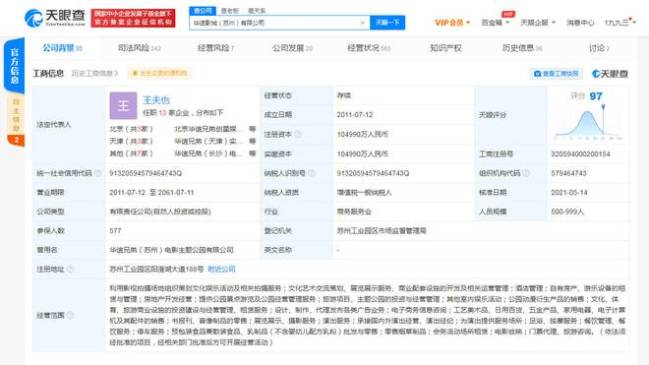
Task: Click the blue 天眼一下 search button
Action: coord(387,23)
